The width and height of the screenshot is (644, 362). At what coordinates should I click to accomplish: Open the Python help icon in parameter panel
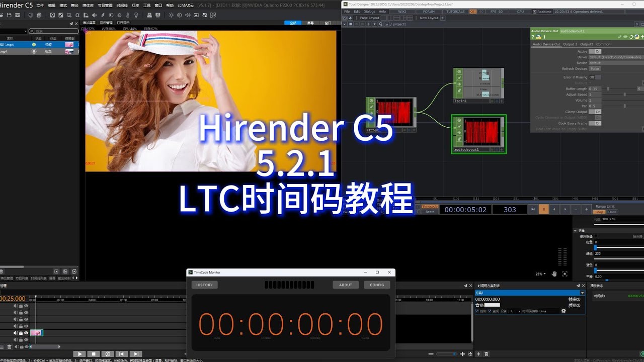539,37
